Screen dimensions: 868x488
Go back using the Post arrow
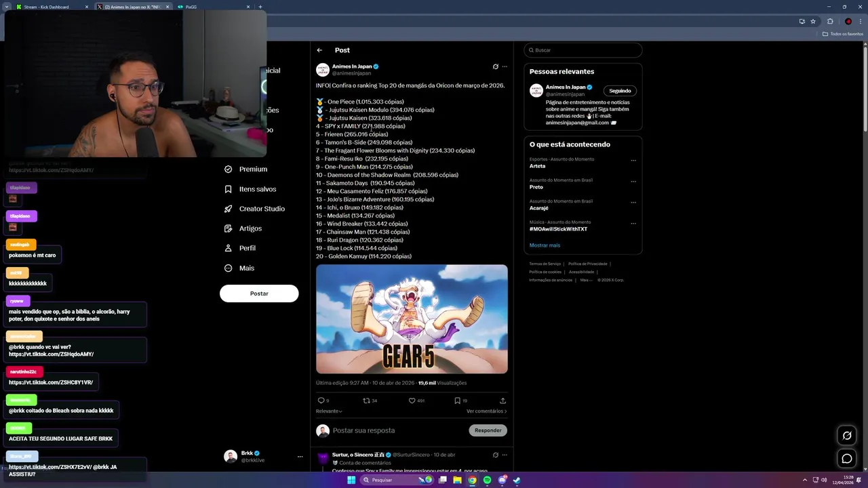[x=319, y=50]
